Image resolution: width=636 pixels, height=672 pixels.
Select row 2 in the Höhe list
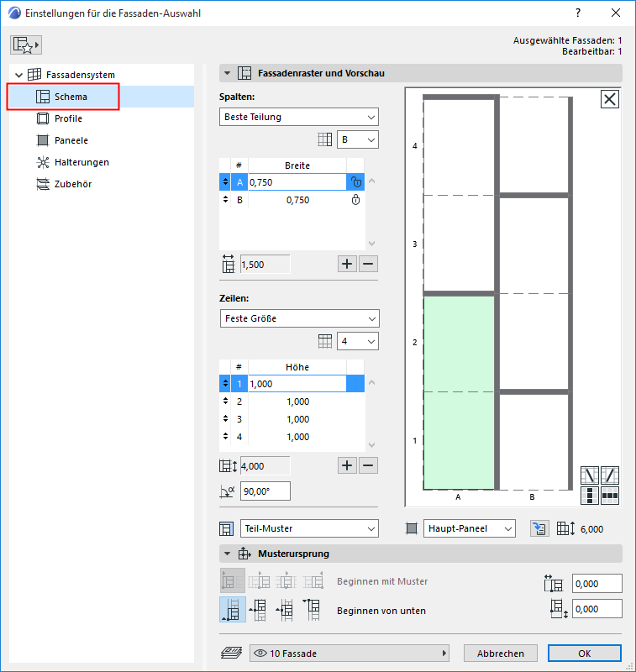click(292, 402)
